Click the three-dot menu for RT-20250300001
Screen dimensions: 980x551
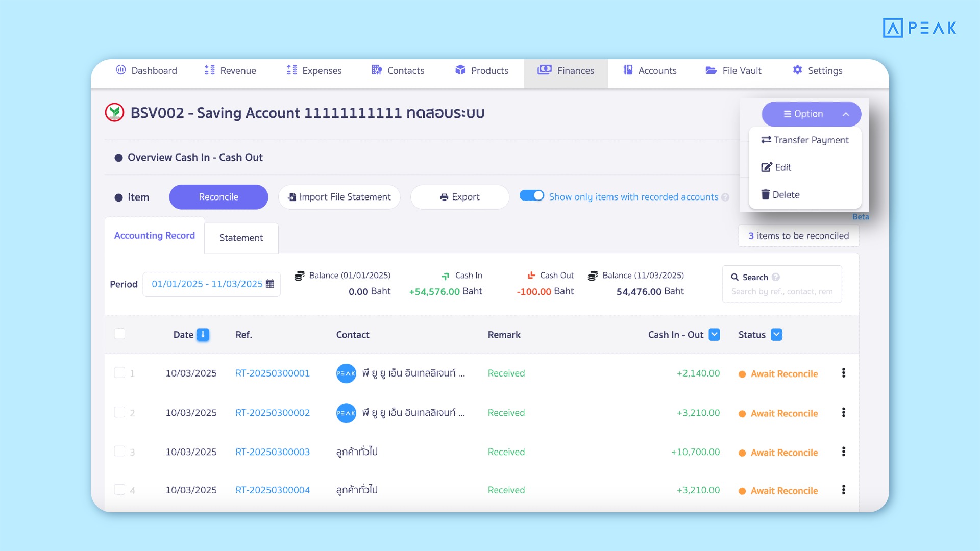(843, 373)
